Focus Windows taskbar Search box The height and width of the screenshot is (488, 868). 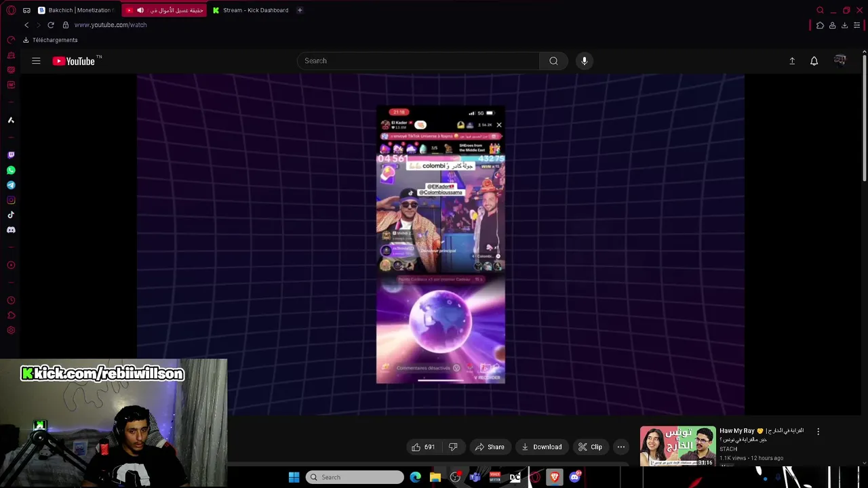click(355, 477)
